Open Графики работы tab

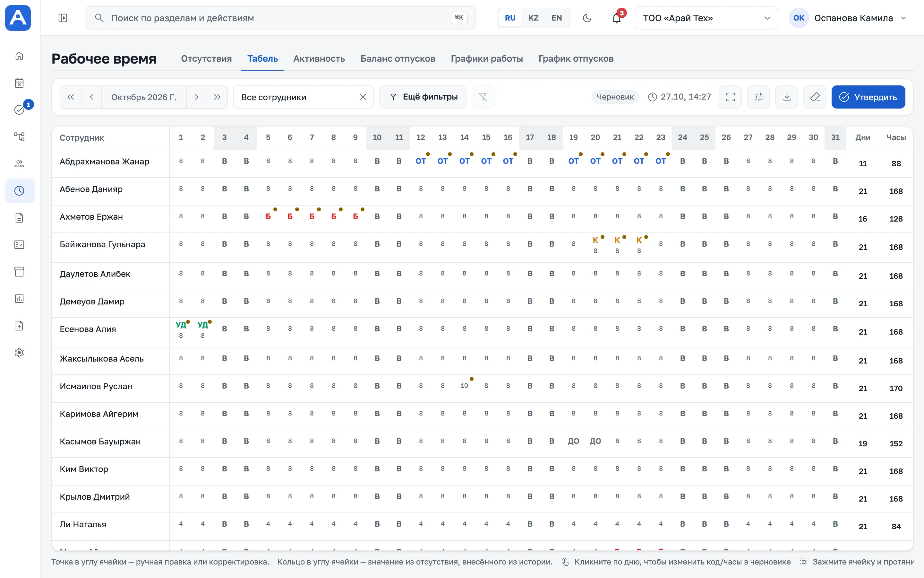tap(487, 58)
